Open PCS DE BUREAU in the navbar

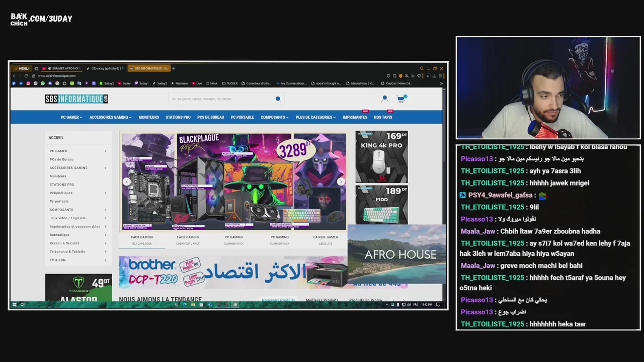(x=211, y=117)
